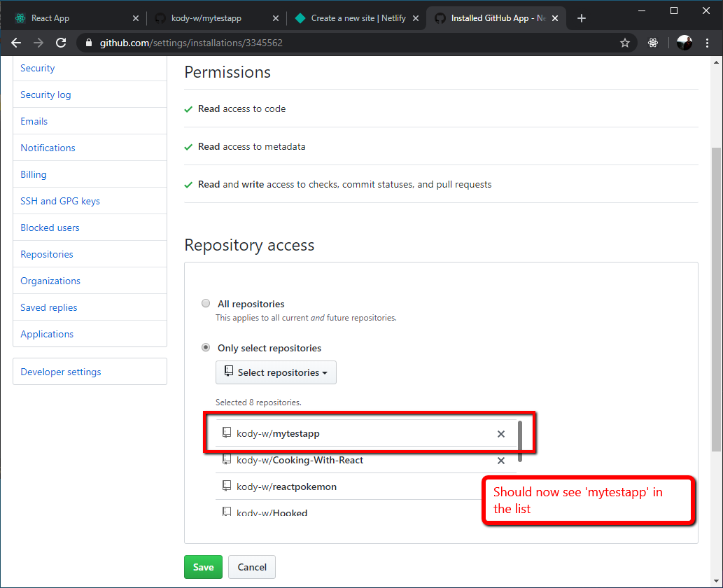Click the browser forward arrow
723x588 pixels.
38,43
